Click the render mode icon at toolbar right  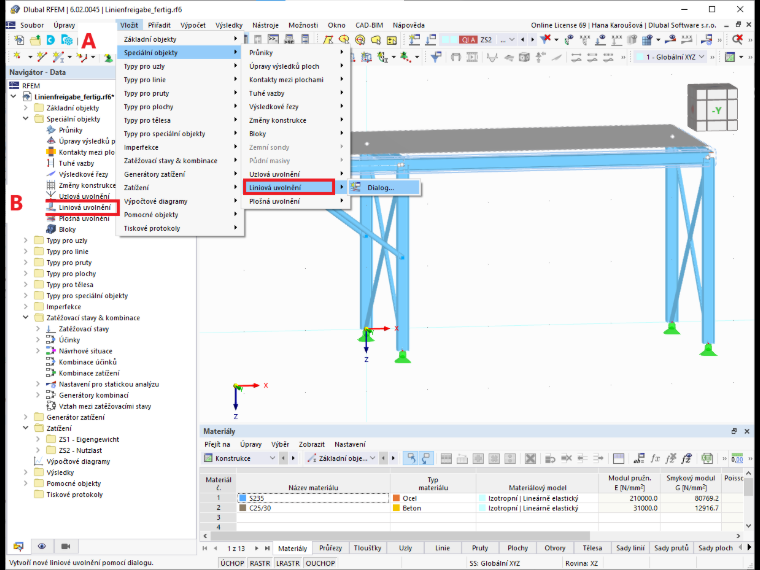click(730, 57)
